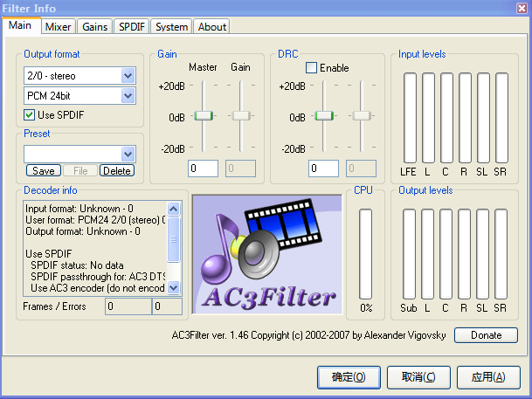The width and height of the screenshot is (532, 399).
Task: Click the version copyright text
Action: coord(308,335)
